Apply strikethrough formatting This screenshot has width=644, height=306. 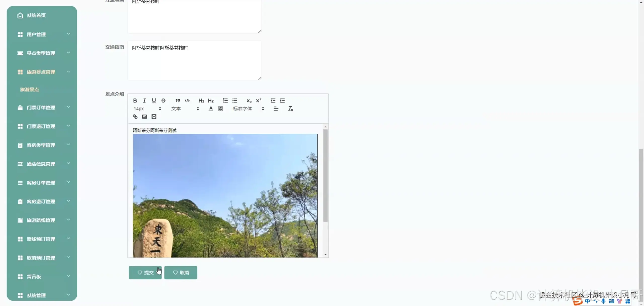click(x=163, y=101)
